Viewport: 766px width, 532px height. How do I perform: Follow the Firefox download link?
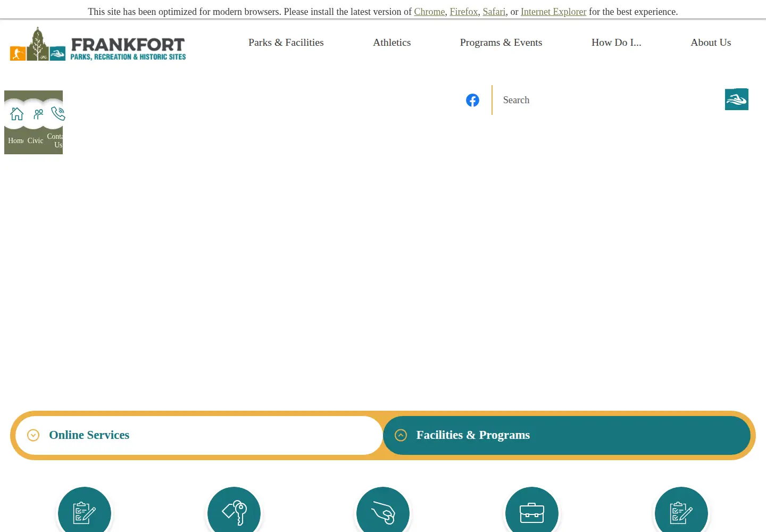coord(464,12)
